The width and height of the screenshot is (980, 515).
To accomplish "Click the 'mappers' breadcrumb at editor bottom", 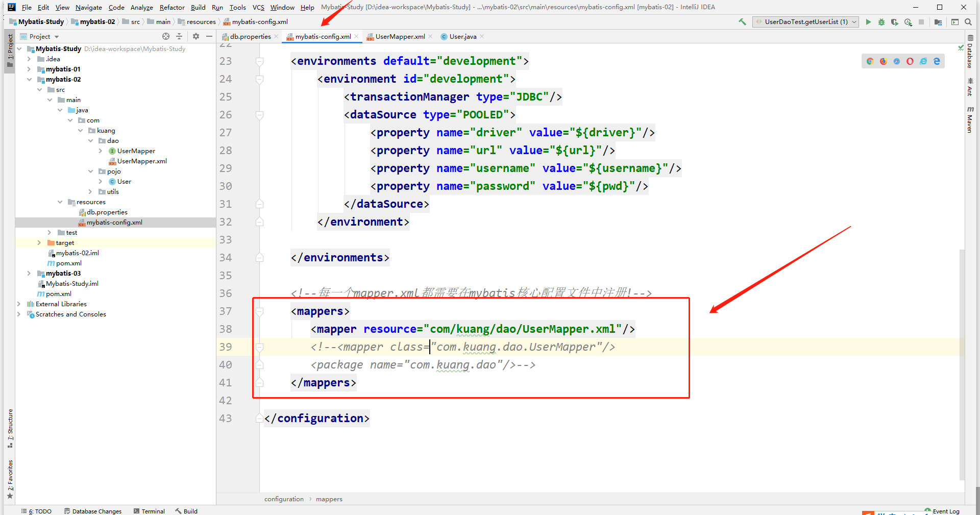I will [329, 499].
